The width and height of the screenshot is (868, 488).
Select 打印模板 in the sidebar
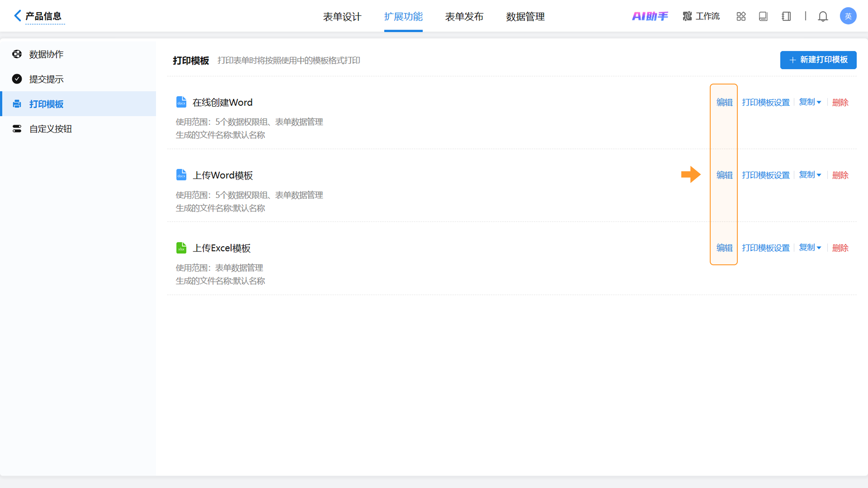coord(78,104)
